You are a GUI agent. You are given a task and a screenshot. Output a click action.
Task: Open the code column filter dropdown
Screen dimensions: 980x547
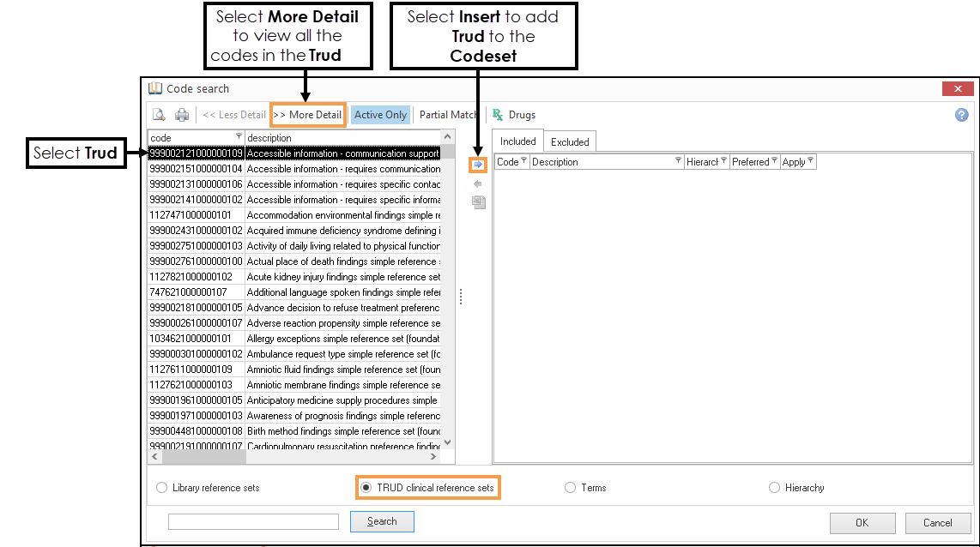(x=239, y=137)
